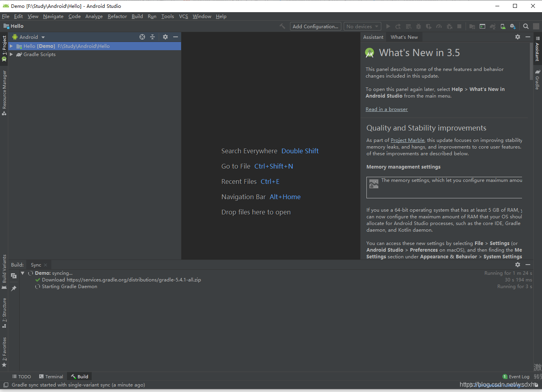Hide the Build tool window
542x392 pixels.
(528, 265)
